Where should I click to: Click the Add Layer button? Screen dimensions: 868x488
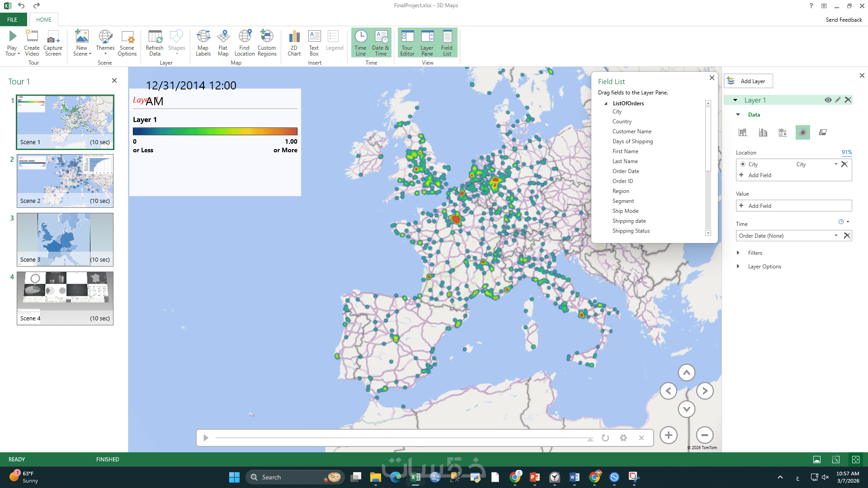pyautogui.click(x=748, y=81)
